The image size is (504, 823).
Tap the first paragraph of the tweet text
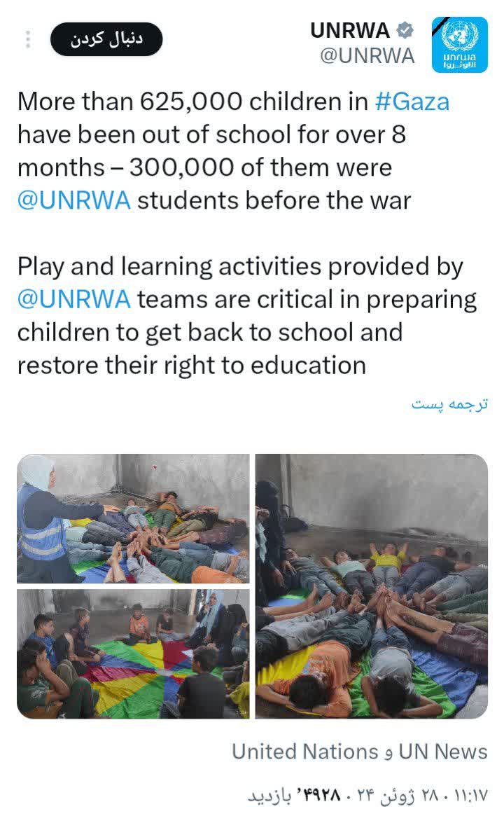pos(233,151)
